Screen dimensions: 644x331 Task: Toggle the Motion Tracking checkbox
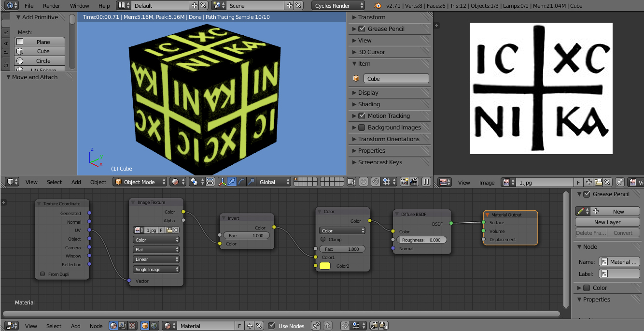click(362, 116)
